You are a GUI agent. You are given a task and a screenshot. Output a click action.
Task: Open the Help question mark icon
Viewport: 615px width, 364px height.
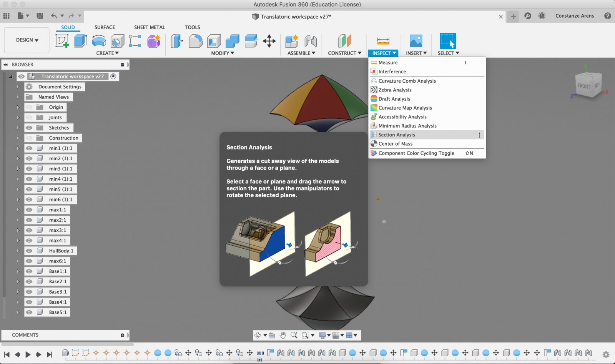[x=607, y=16]
